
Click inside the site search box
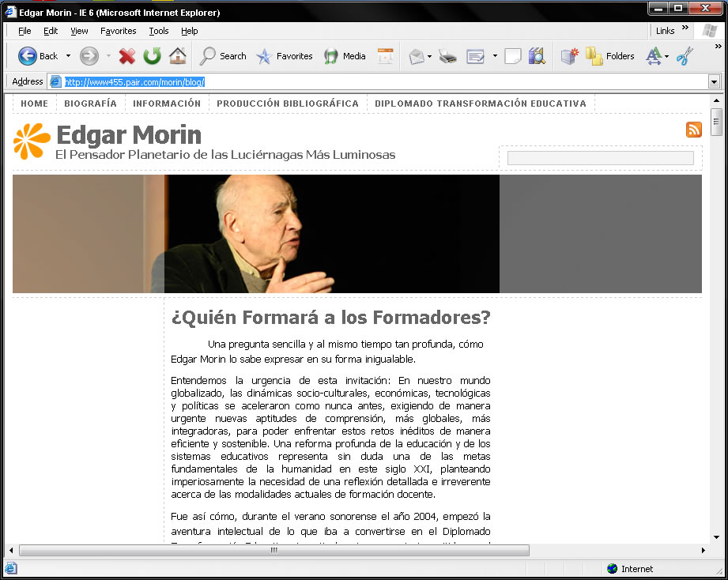[x=600, y=158]
